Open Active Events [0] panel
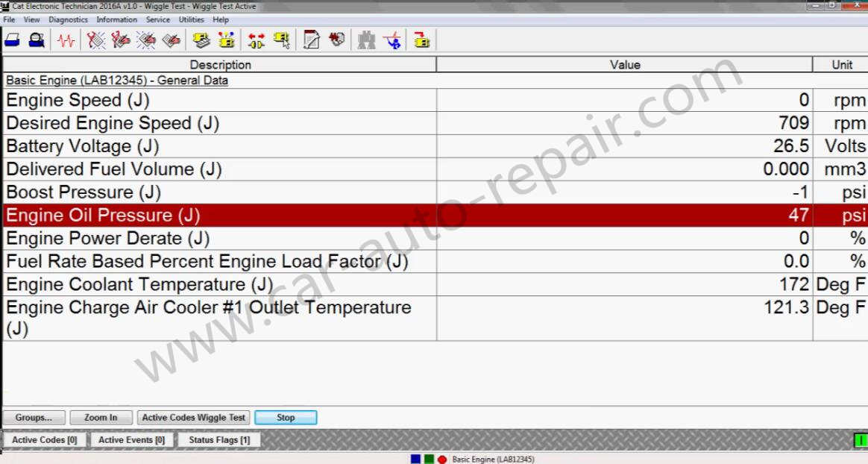This screenshot has height=464, width=868. coord(132,439)
